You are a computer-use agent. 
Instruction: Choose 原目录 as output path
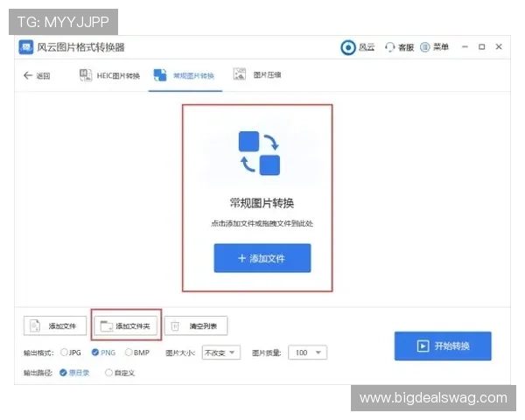click(x=74, y=373)
